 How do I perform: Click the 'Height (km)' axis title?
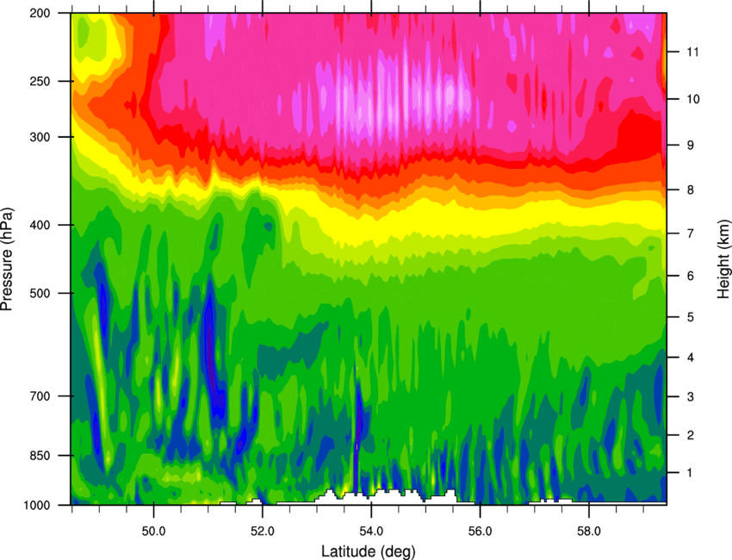pyautogui.click(x=723, y=259)
